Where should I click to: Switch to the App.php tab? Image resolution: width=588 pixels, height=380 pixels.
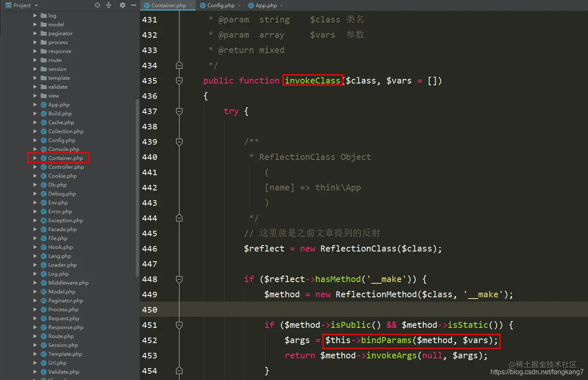[266, 6]
